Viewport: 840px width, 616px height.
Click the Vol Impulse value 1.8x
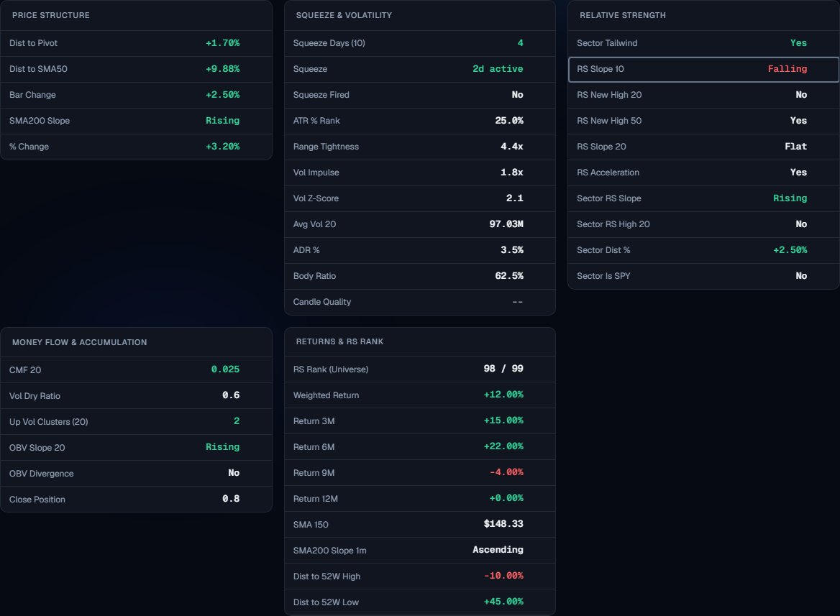click(x=511, y=172)
